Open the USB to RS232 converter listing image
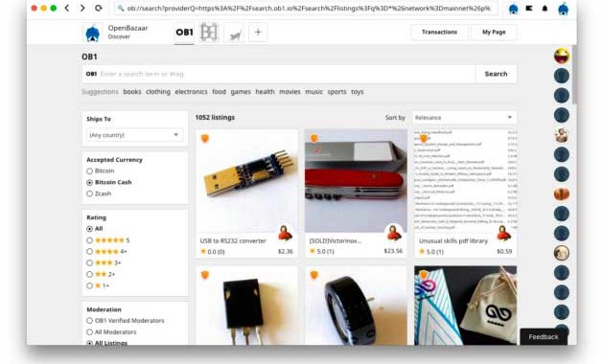The width and height of the screenshot is (602, 364). 247,181
